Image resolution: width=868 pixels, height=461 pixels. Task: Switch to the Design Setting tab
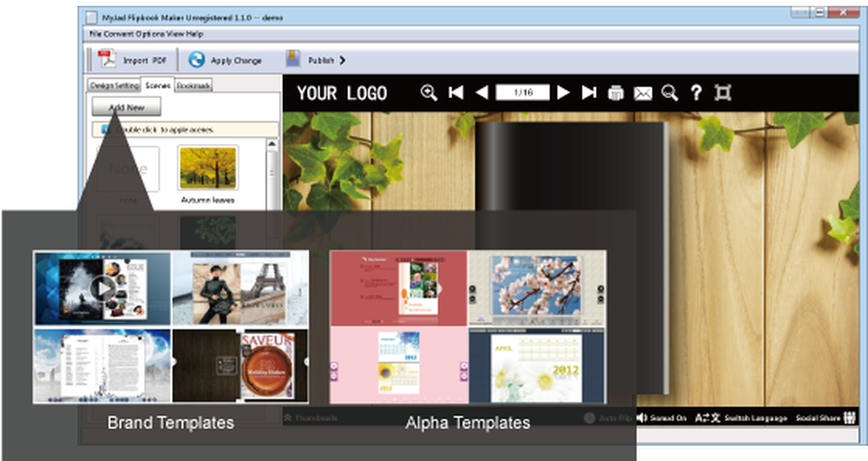114,85
